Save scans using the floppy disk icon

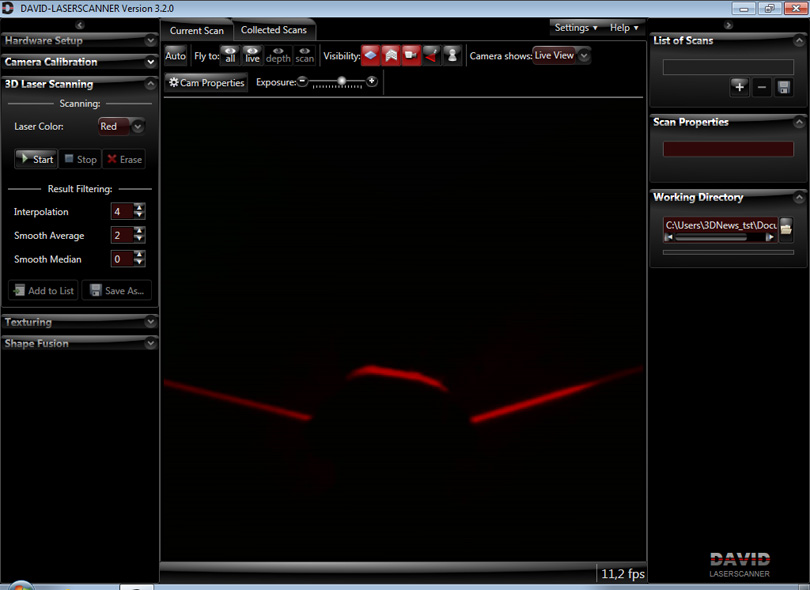784,88
